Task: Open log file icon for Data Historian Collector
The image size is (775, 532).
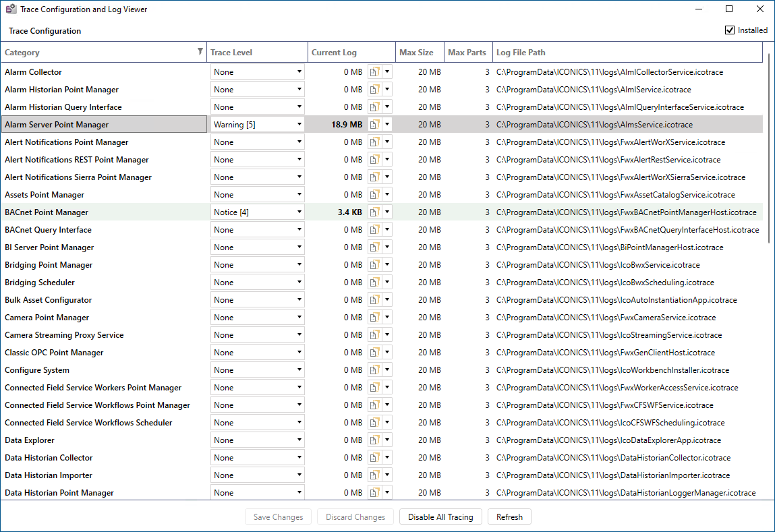Action: click(x=374, y=458)
